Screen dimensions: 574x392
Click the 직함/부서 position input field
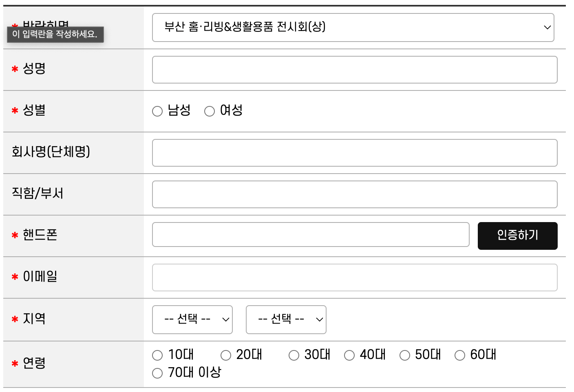(354, 194)
